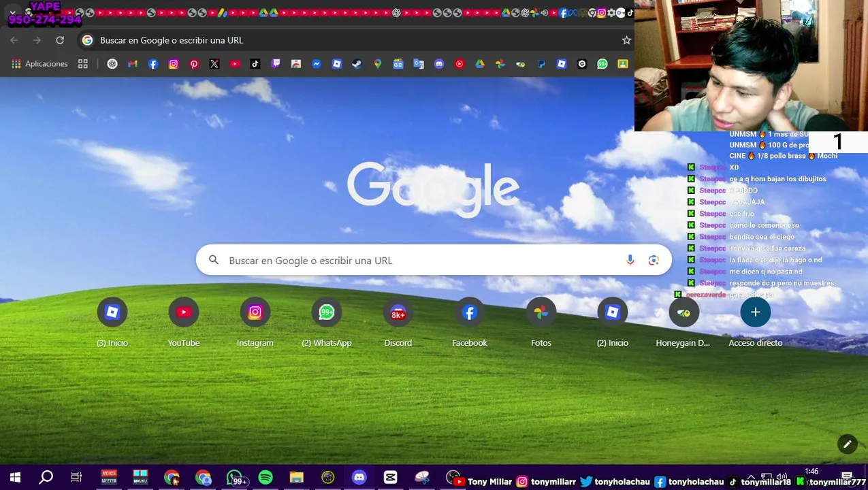Open Discord from the taskbar

point(359,478)
